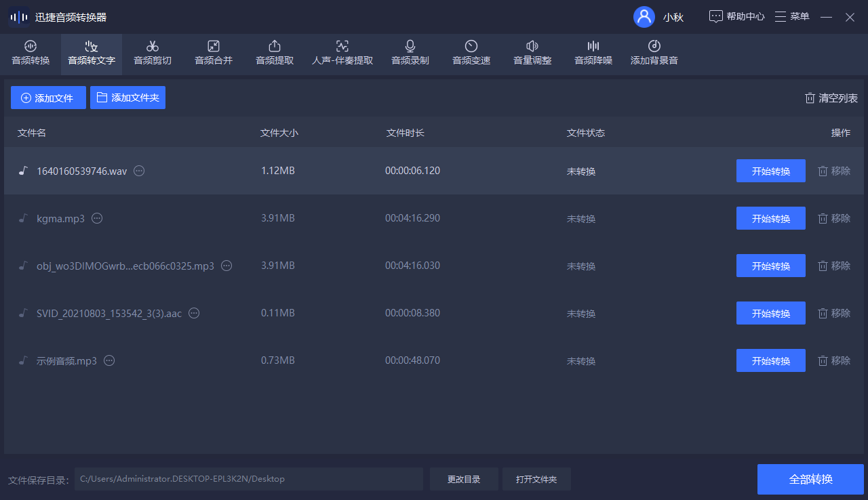Viewport: 868px width, 500px height.
Task: Click the duration 00:00:06.120
Action: 412,171
